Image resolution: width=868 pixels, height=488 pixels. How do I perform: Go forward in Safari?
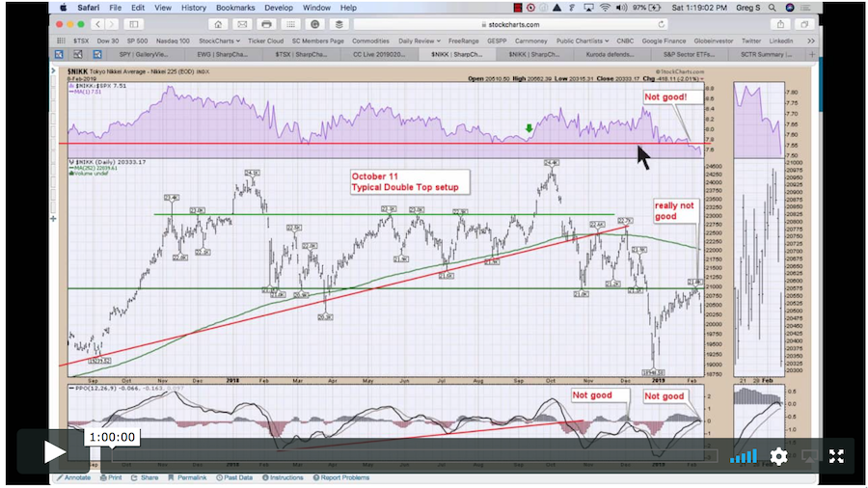pyautogui.click(x=111, y=24)
